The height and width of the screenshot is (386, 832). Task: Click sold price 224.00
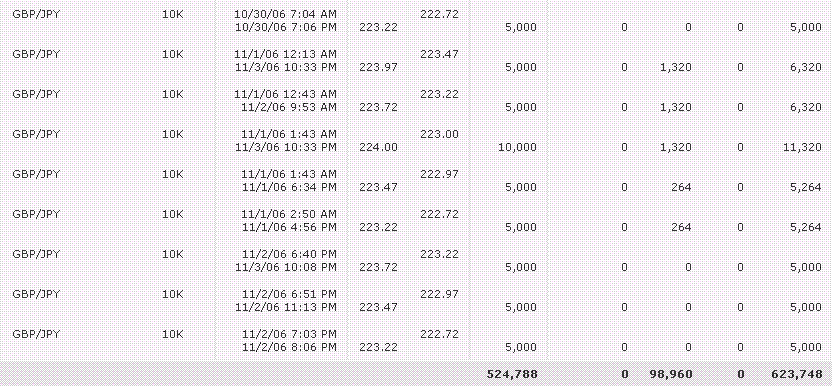pyautogui.click(x=378, y=147)
